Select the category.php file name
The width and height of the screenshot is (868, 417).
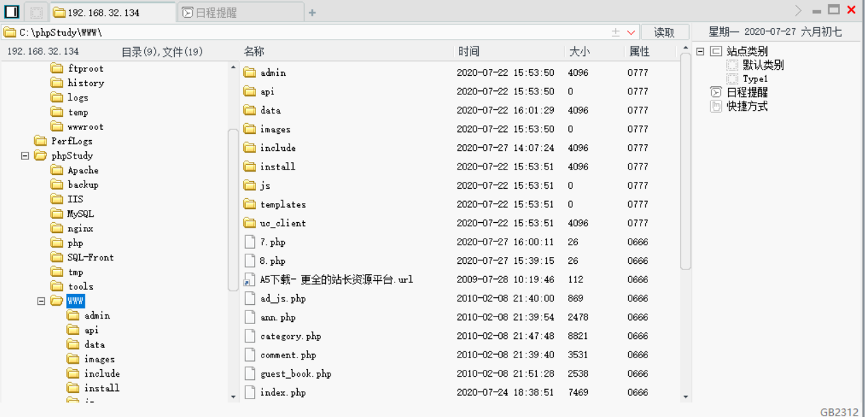pos(290,336)
